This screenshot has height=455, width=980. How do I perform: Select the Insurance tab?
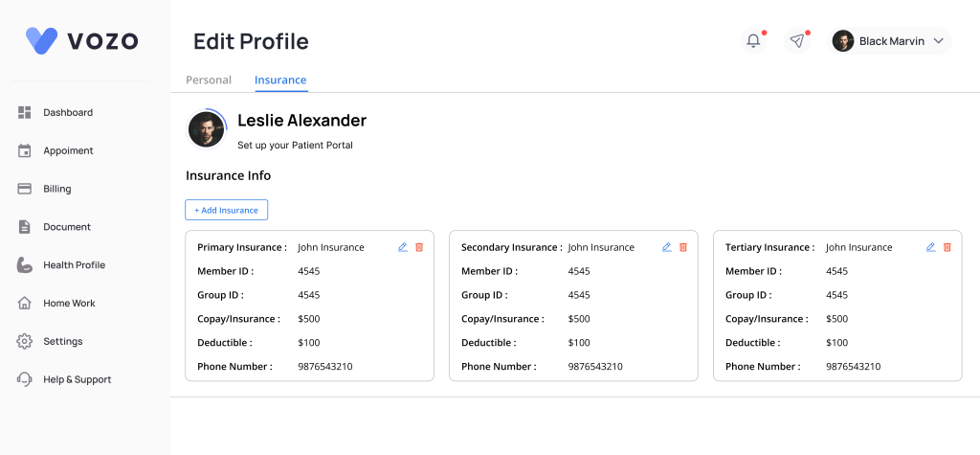coord(280,80)
